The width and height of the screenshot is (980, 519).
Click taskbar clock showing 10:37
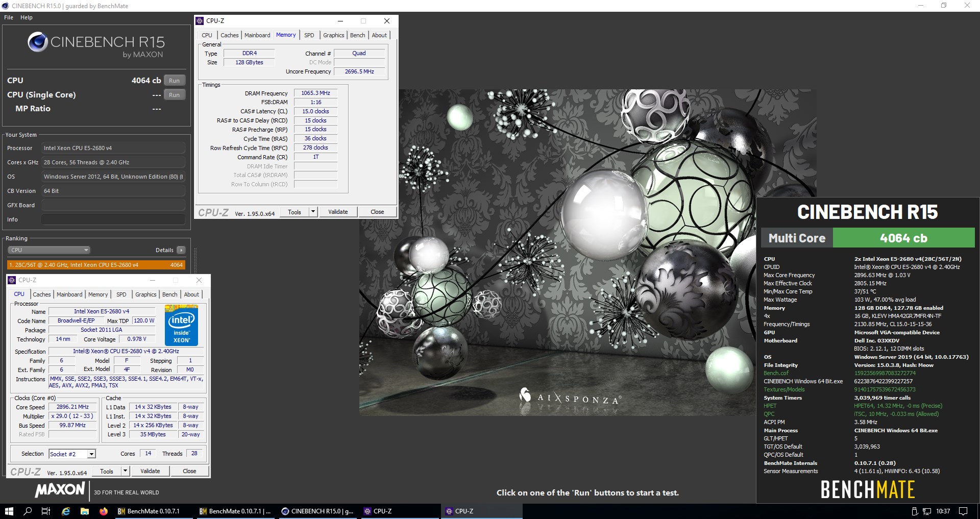pyautogui.click(x=943, y=511)
